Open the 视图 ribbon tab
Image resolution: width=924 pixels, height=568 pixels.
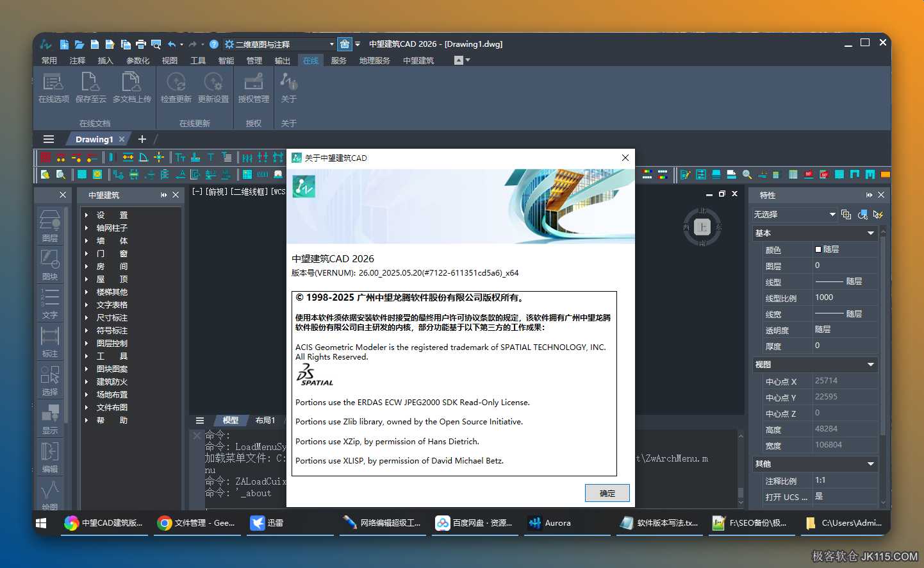(x=170, y=60)
